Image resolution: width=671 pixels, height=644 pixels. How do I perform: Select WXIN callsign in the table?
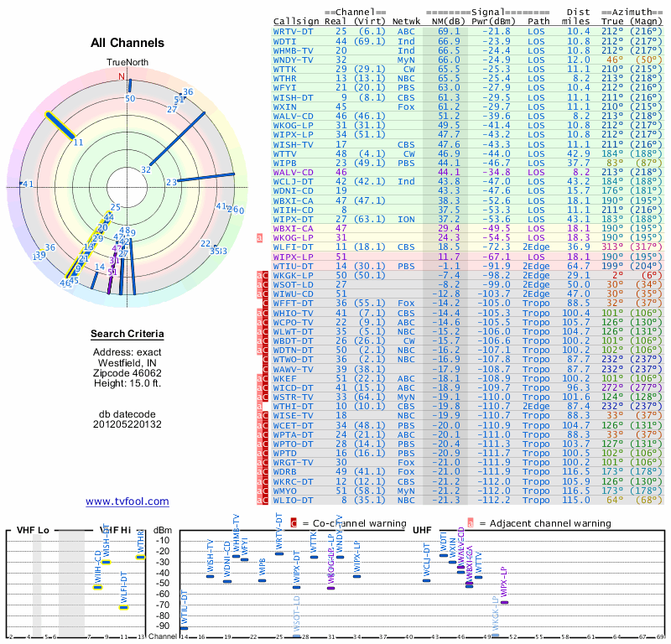tap(284, 106)
